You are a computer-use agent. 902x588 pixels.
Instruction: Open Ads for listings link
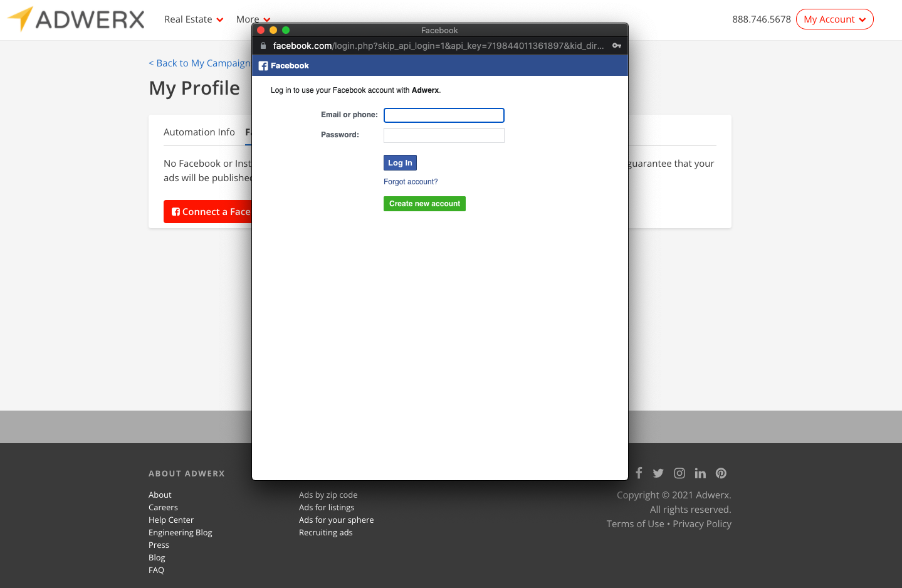[327, 508]
